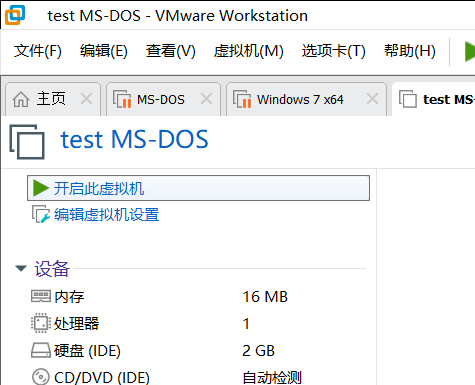
Task: Open the 帮助(H) menu
Action: tap(410, 51)
